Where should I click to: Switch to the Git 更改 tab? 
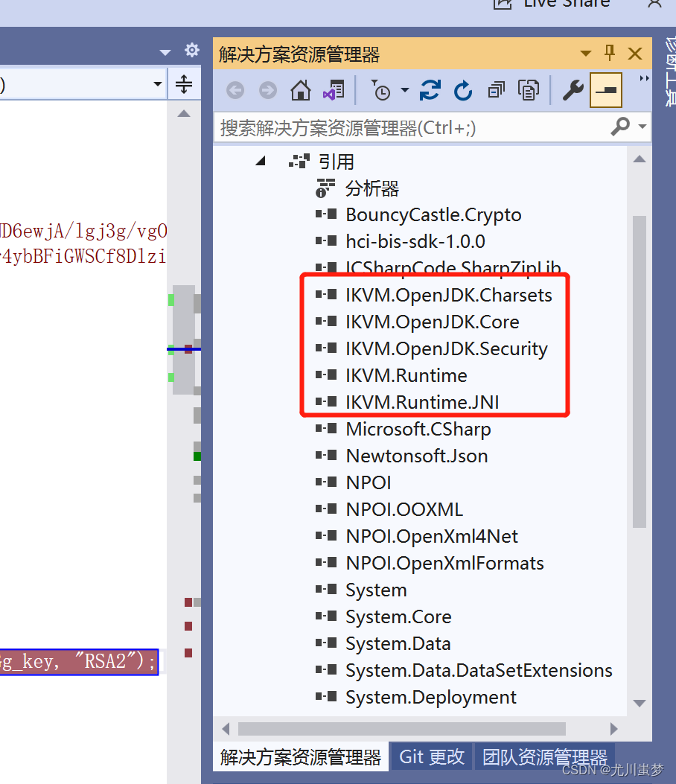[432, 757]
